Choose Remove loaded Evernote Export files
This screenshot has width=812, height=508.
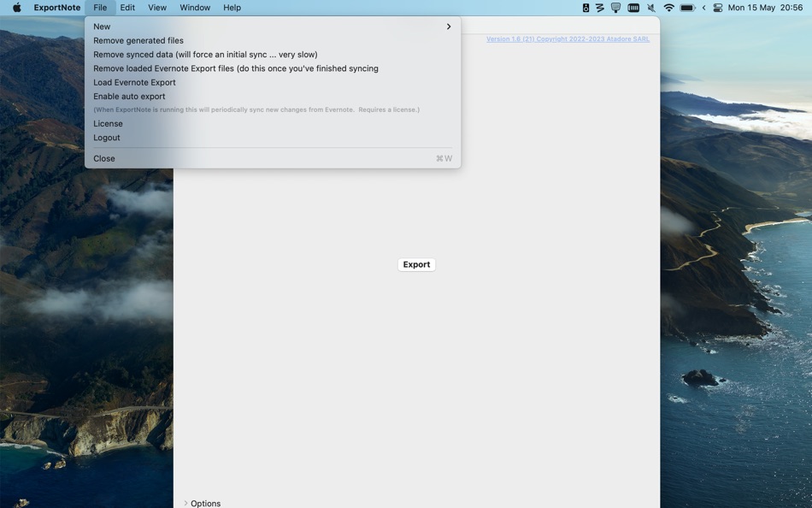273,68
